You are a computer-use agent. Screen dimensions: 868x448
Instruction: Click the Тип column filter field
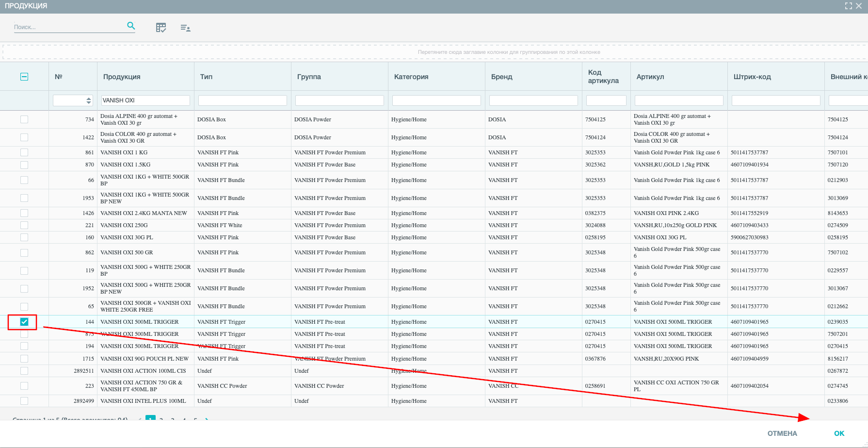(242, 100)
